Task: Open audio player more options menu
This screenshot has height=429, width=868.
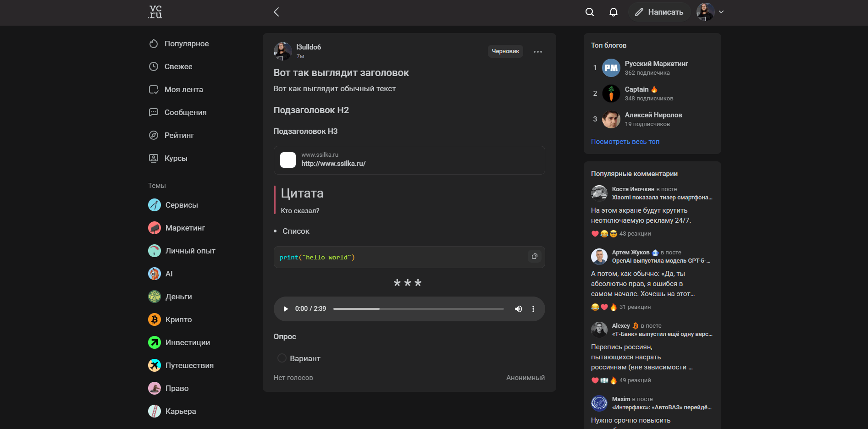Action: (x=533, y=309)
